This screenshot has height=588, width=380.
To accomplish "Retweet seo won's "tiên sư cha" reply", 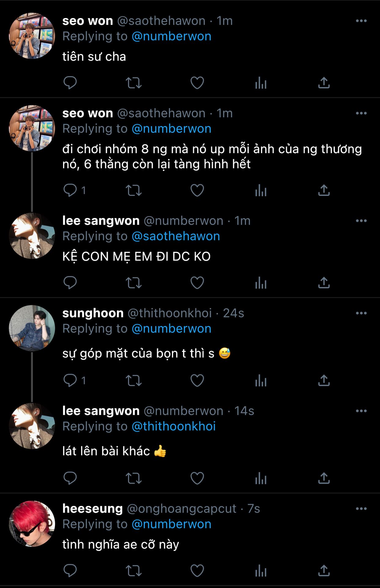I will [x=134, y=83].
